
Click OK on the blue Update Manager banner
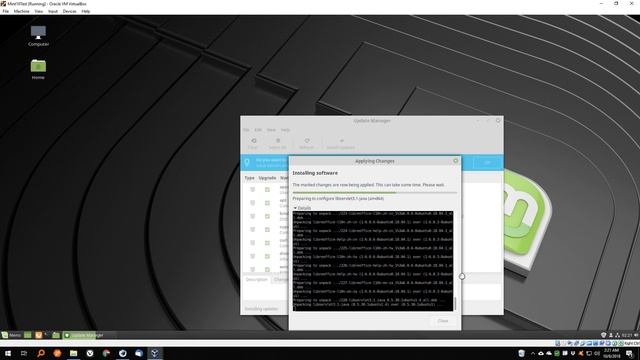[x=487, y=162]
